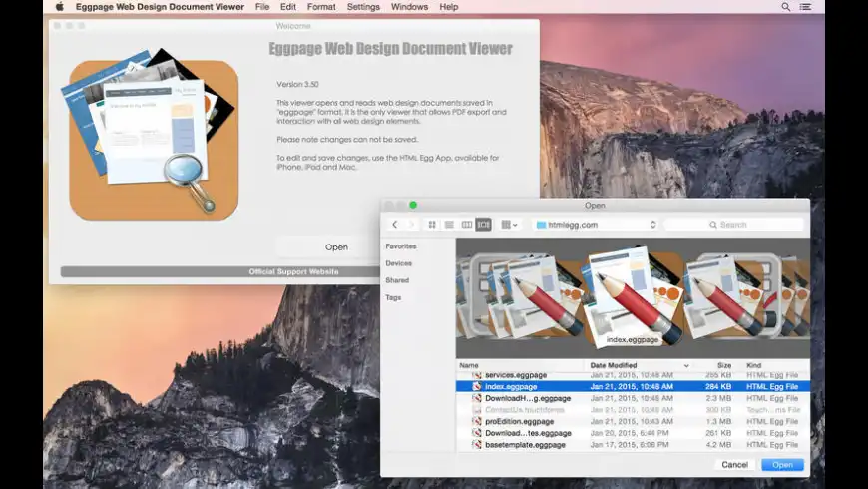Visit the Official Support Website link
The width and height of the screenshot is (868, 489).
click(x=293, y=271)
